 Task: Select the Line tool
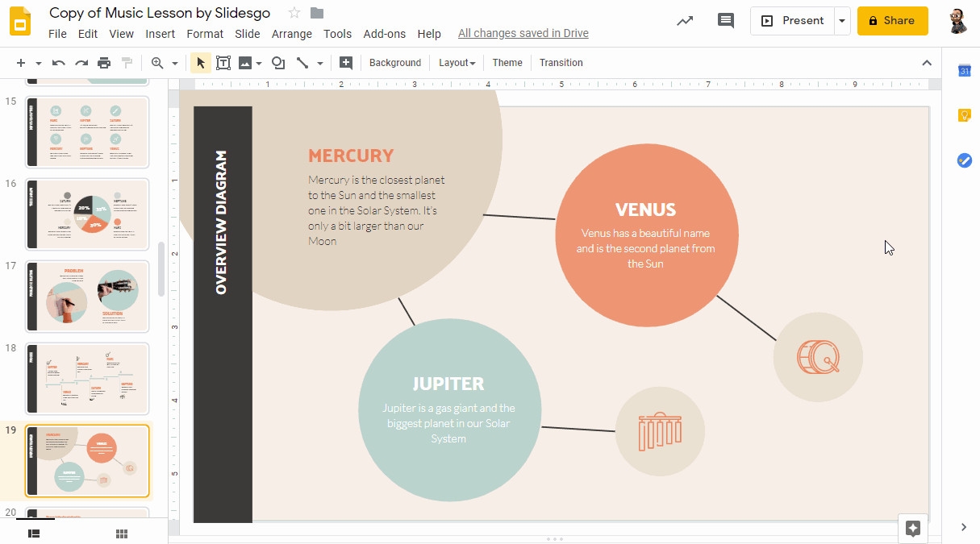click(x=302, y=63)
